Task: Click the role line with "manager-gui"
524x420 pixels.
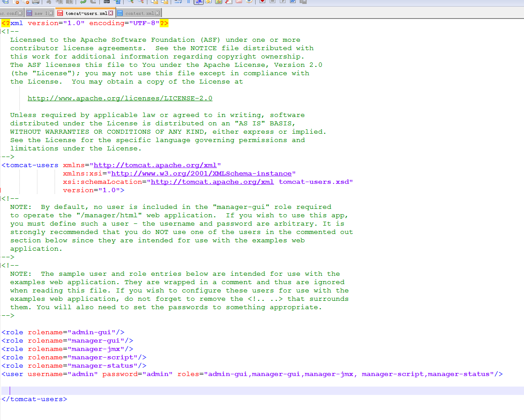Action: 67,340
